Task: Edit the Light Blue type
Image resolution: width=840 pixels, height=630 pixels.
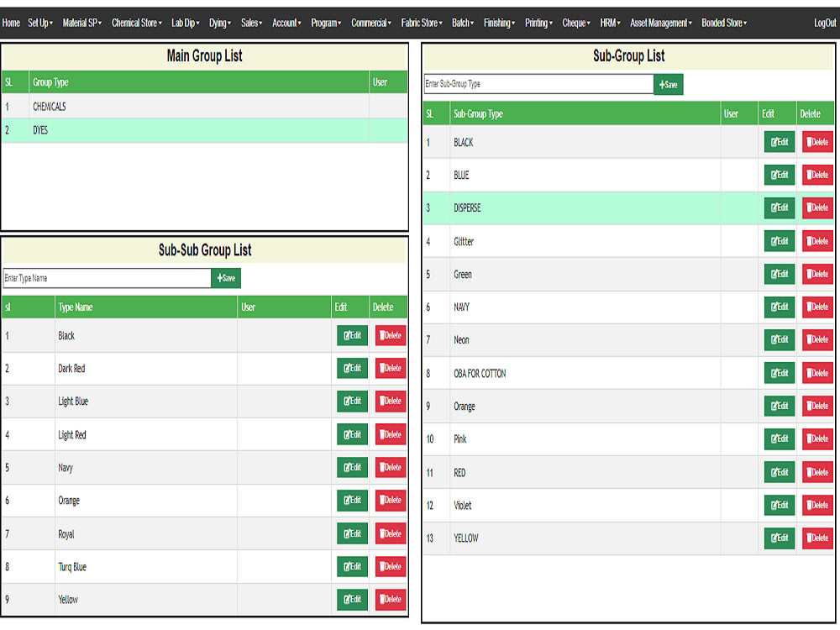Action: click(x=352, y=401)
